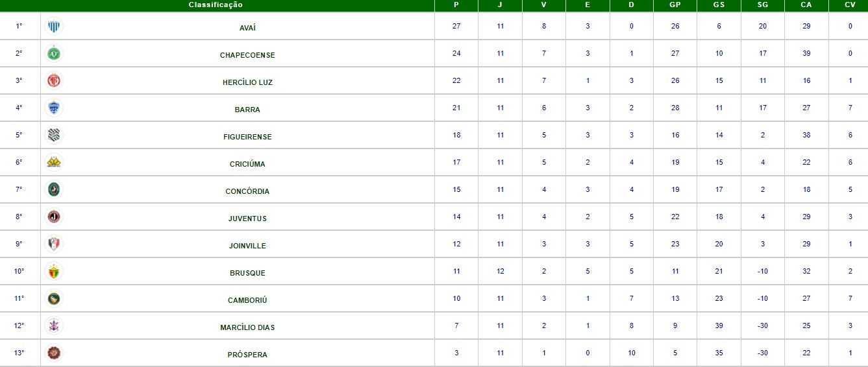Click the Joinville club crest icon
The height and width of the screenshot is (367, 868).
tap(55, 244)
